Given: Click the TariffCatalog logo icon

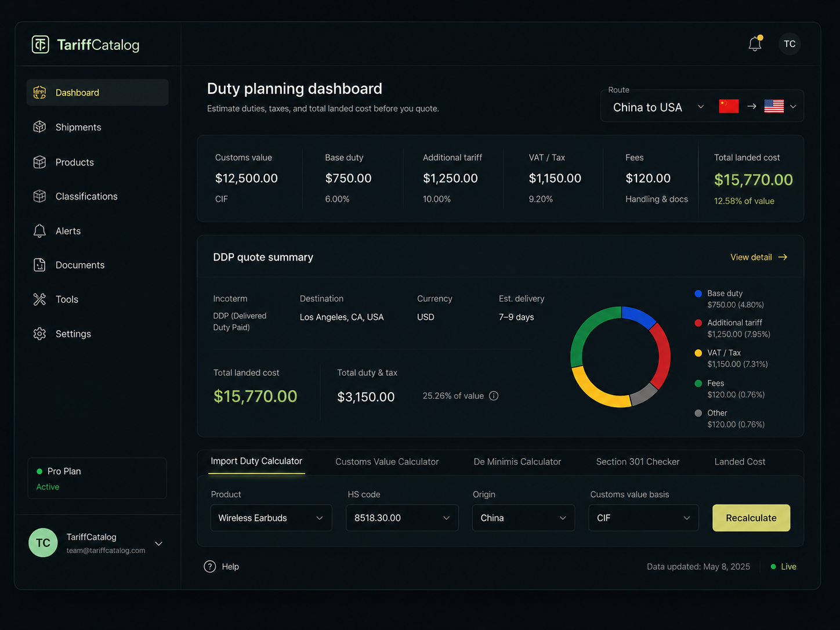Looking at the screenshot, I should [x=40, y=45].
